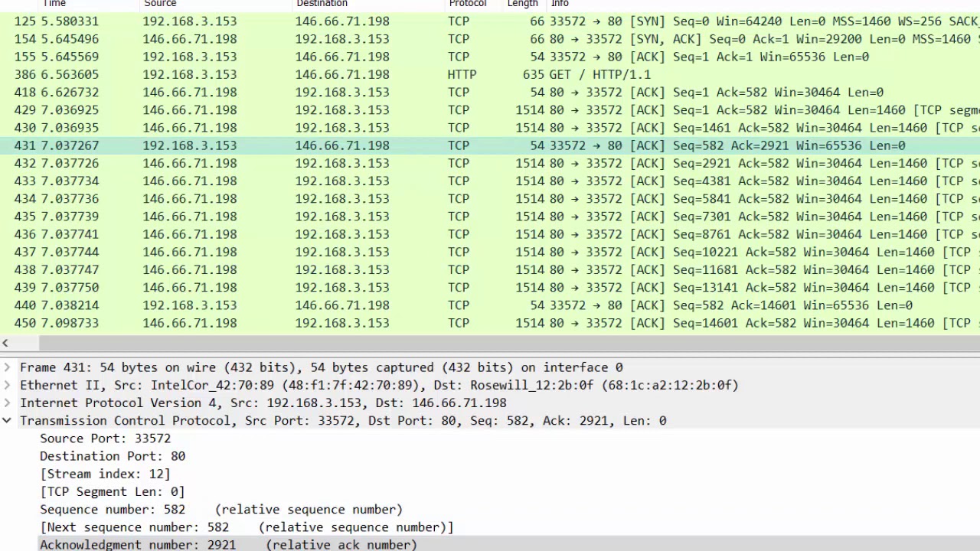Select packet 436 with Seq=8761
Image resolution: width=980 pixels, height=551 pixels.
point(490,234)
